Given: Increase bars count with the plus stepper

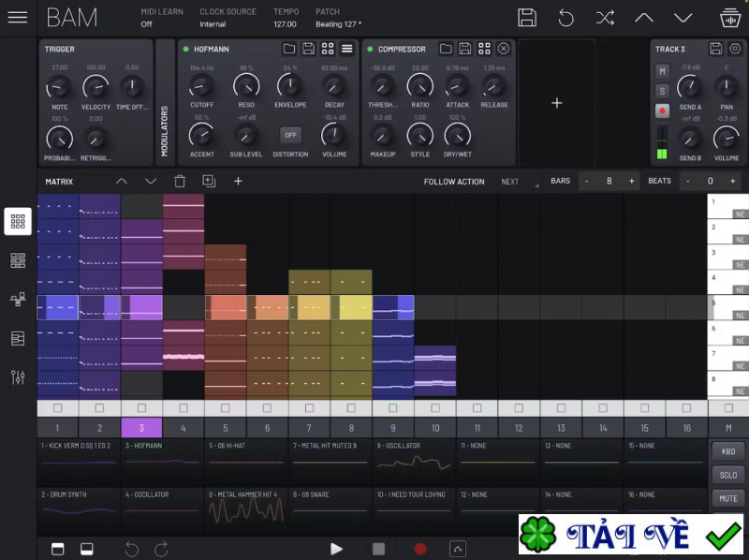Looking at the screenshot, I should 631,181.
